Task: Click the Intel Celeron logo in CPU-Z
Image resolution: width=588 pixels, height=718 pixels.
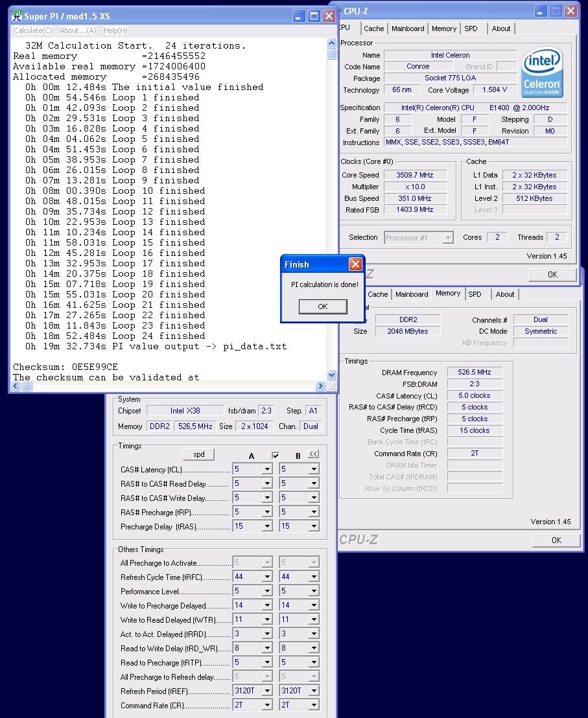Action: click(542, 73)
